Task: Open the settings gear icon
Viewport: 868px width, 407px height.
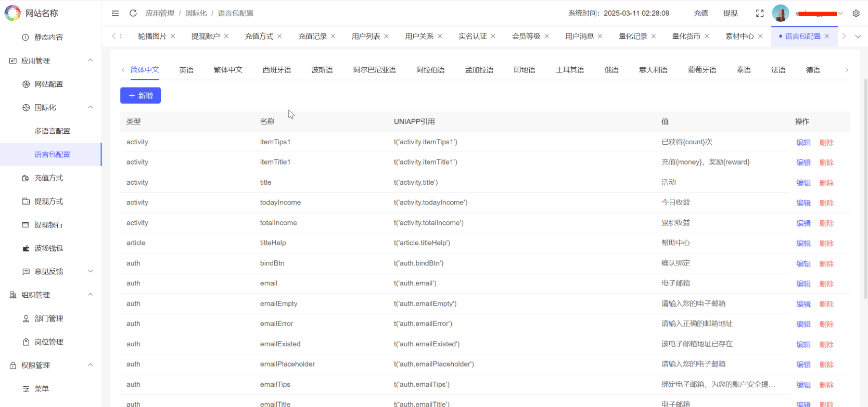Action: tap(856, 13)
